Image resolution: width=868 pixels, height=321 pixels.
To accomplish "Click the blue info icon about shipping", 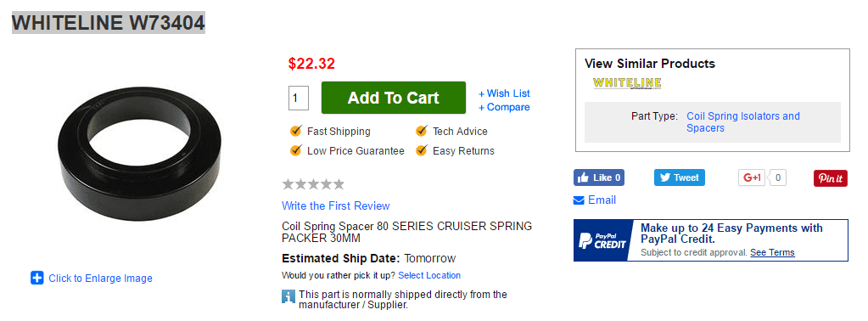I will coord(288,296).
